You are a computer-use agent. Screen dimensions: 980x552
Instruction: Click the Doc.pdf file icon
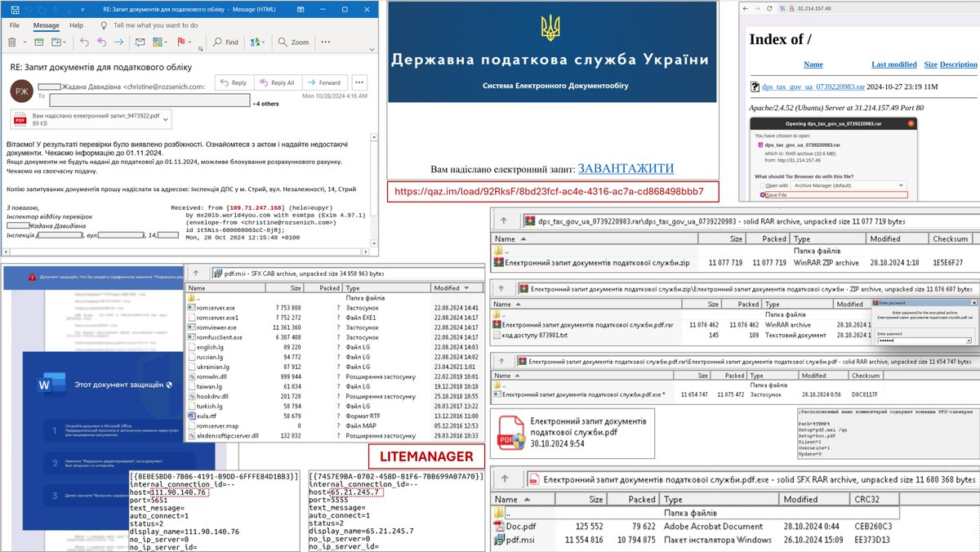coord(500,526)
